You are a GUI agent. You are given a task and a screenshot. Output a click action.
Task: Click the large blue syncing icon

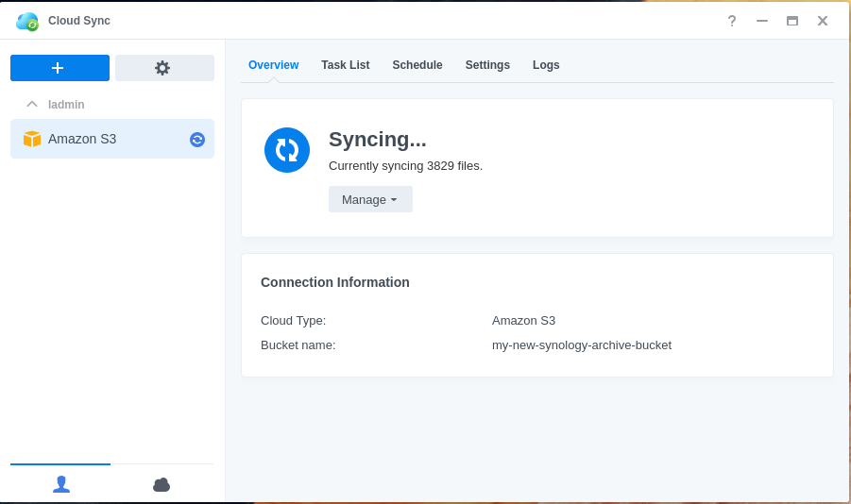click(x=287, y=150)
